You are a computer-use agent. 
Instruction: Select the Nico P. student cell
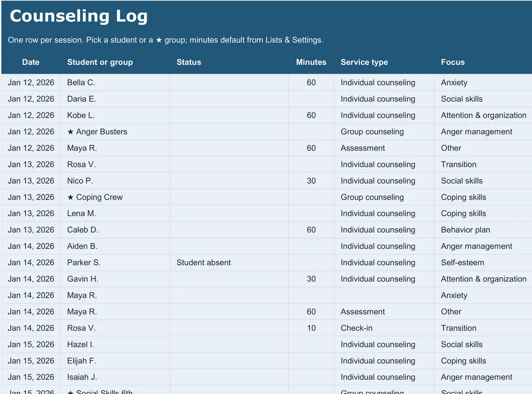pyautogui.click(x=115, y=181)
